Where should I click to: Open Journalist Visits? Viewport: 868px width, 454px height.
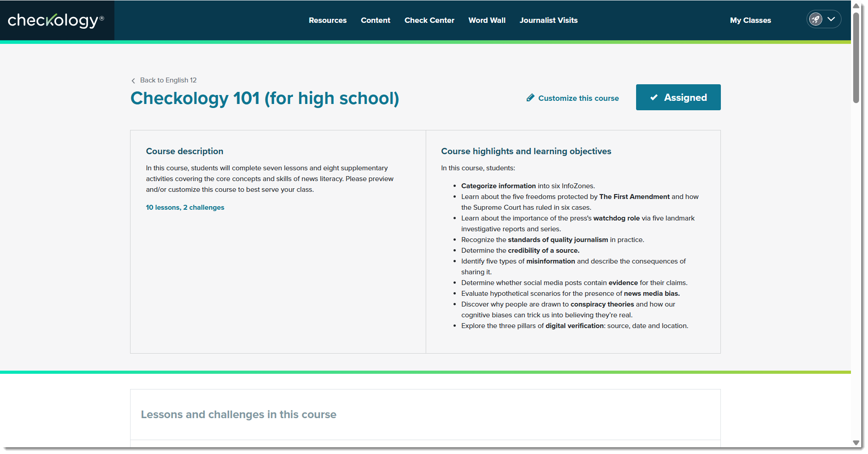coord(549,20)
